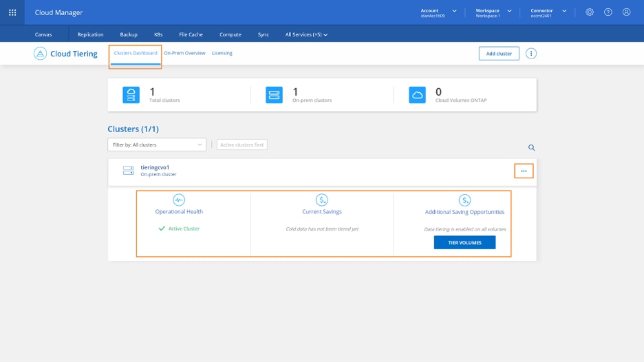The image size is (644, 362).
Task: Expand the Workspace selector
Action: [x=493, y=12]
